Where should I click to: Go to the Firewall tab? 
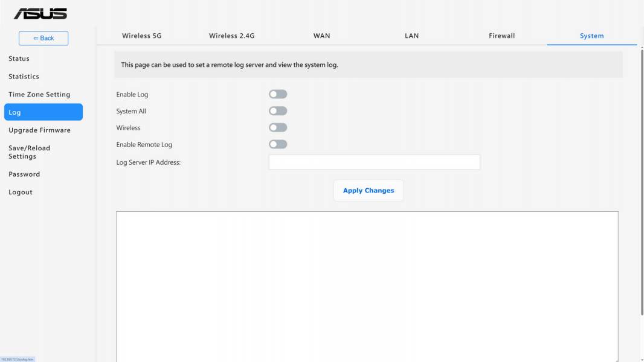501,36
